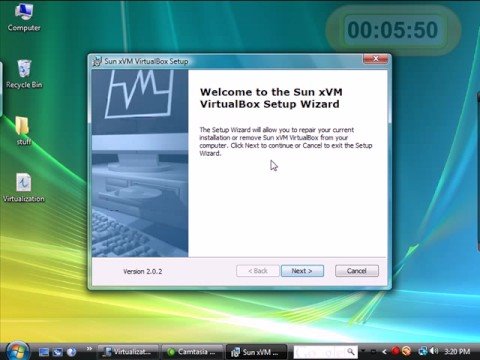Show hidden tray icons arrow
Screen dimensions: 480x360
click(384, 351)
